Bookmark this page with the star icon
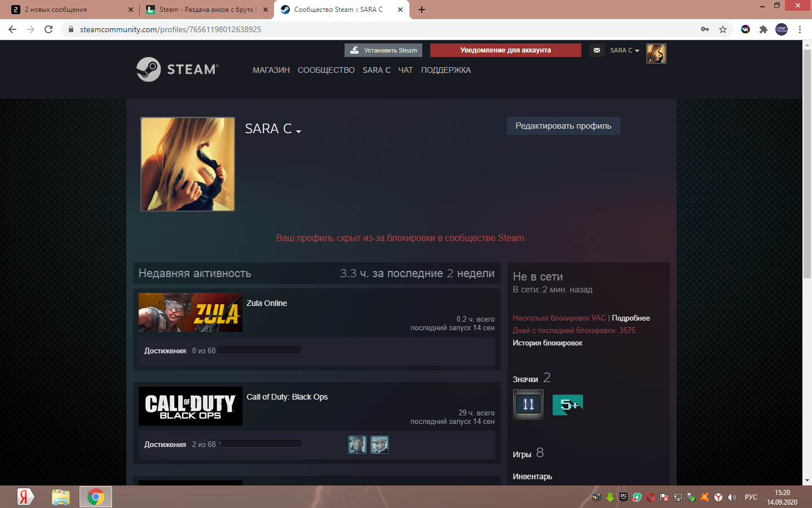The height and width of the screenshot is (508, 812). (x=723, y=29)
